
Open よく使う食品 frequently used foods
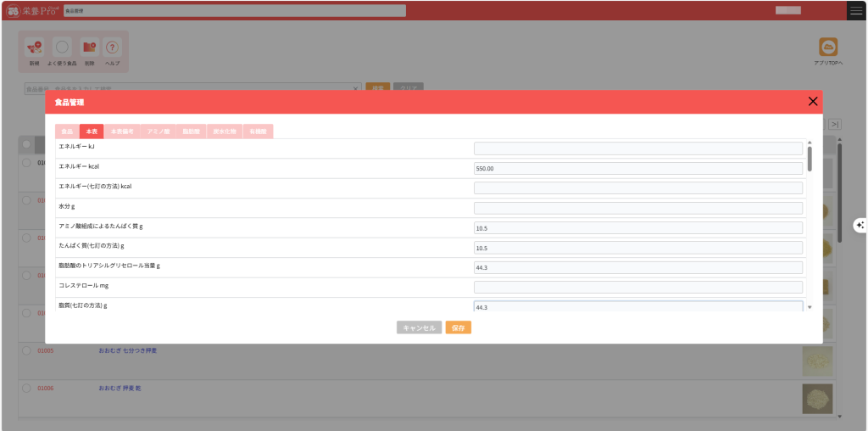tap(62, 48)
